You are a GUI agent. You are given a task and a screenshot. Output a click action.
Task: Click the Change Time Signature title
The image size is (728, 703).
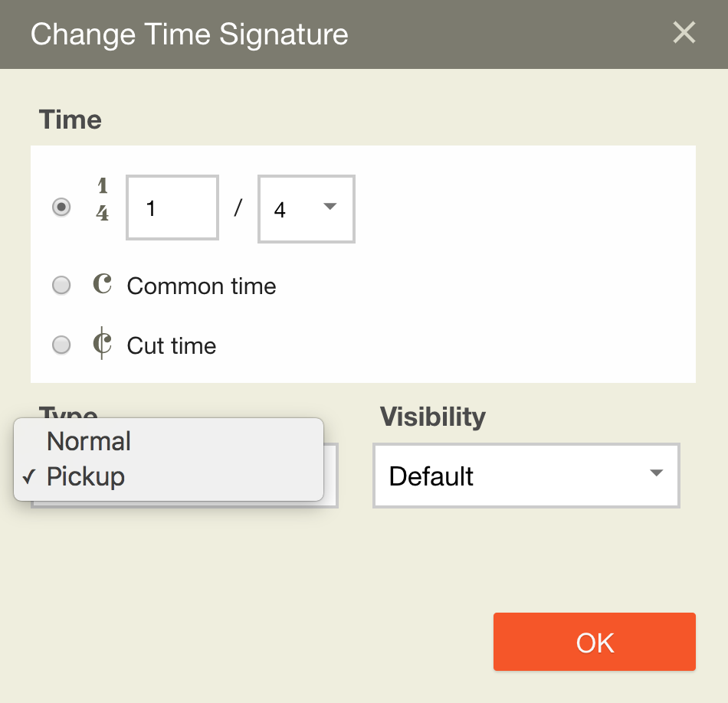pos(189,34)
